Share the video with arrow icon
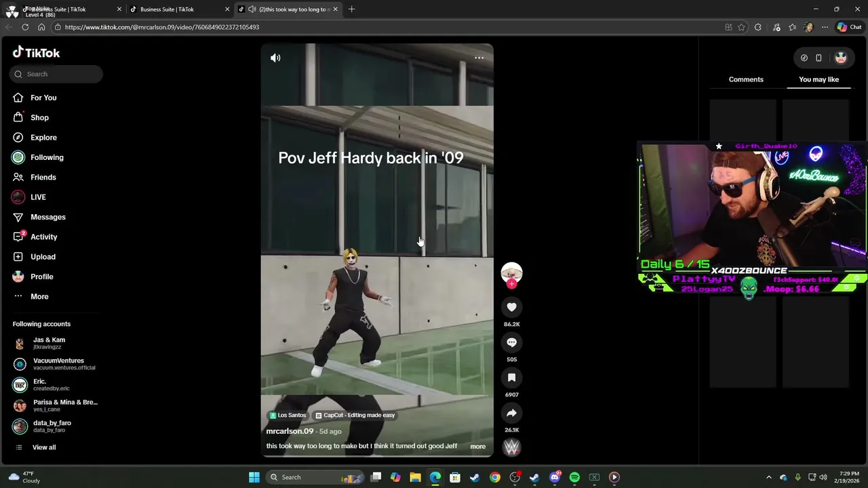868x488 pixels. pyautogui.click(x=511, y=413)
